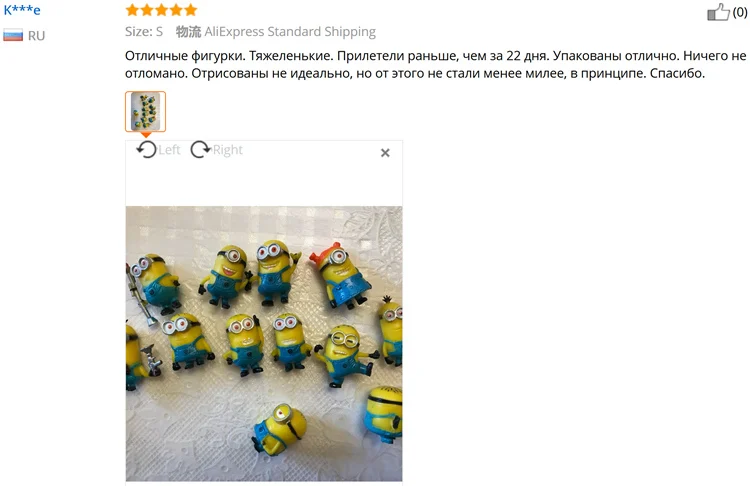
Task: Click the RU country label
Action: click(36, 36)
